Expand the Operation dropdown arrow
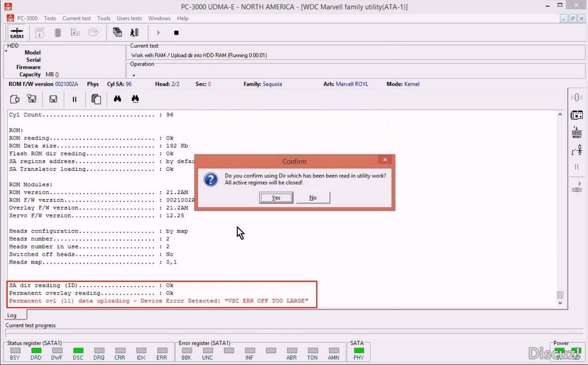Image resolution: width=588 pixels, height=365 pixels. coord(134,75)
